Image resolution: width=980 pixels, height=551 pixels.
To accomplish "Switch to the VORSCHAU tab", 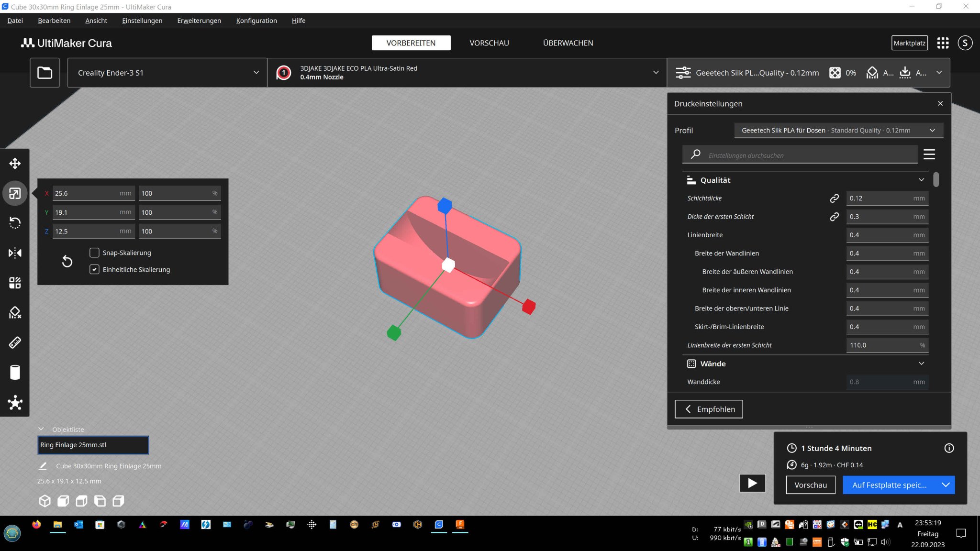I will point(489,43).
